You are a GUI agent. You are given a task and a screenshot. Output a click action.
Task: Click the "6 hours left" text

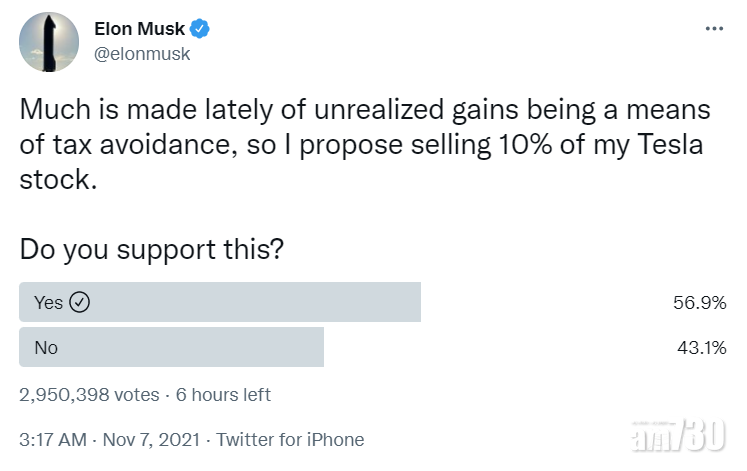(x=223, y=395)
